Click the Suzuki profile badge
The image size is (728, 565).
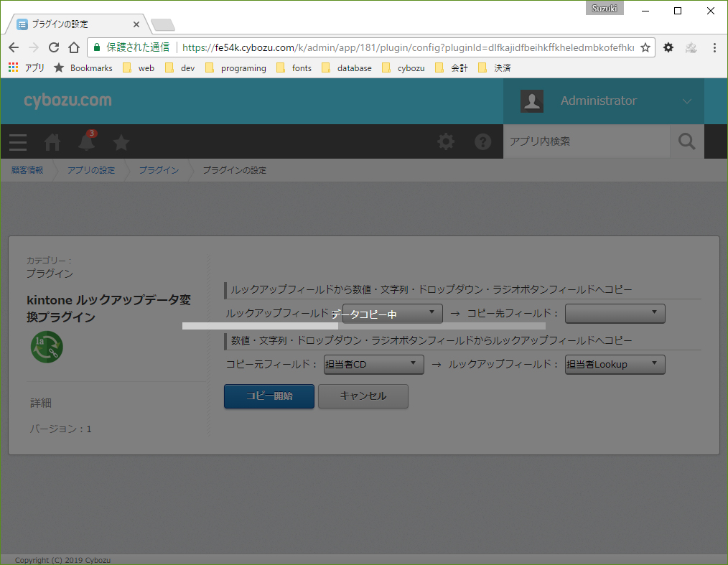click(x=605, y=9)
